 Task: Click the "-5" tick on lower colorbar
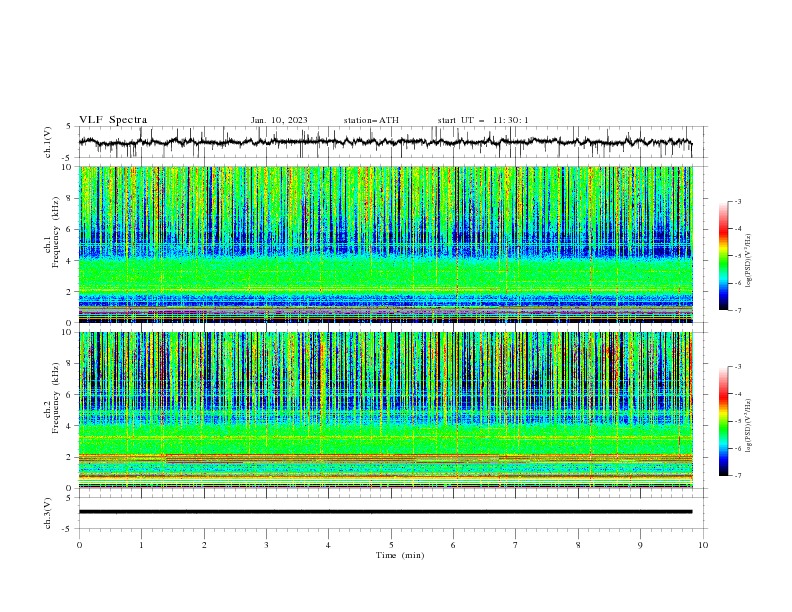[x=737, y=421]
